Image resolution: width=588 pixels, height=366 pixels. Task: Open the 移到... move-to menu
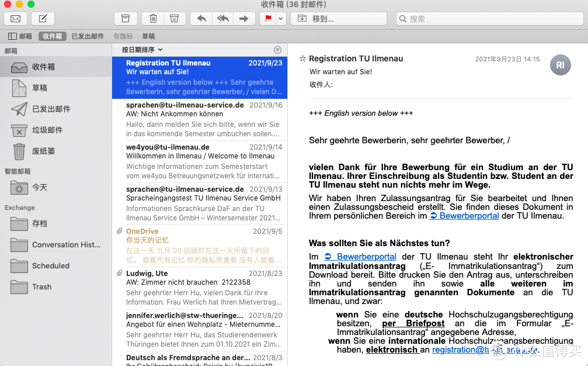click(x=339, y=18)
